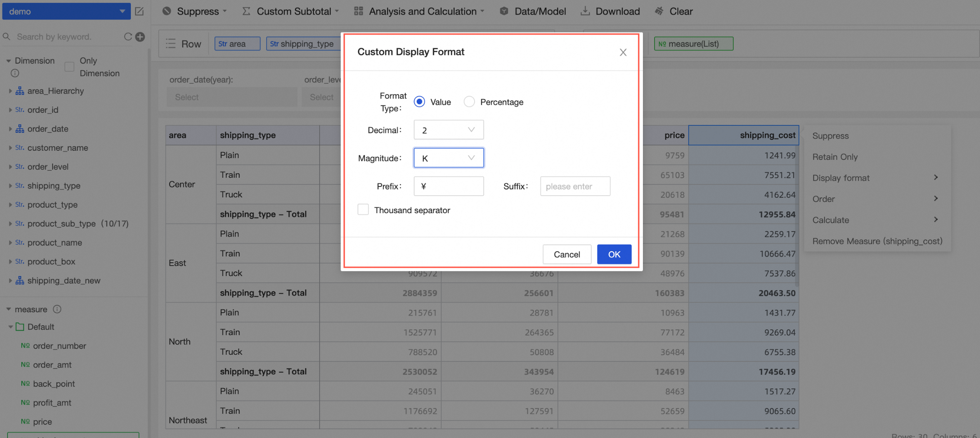Click the measure info icon
Image resolution: width=980 pixels, height=438 pixels.
[x=57, y=309]
